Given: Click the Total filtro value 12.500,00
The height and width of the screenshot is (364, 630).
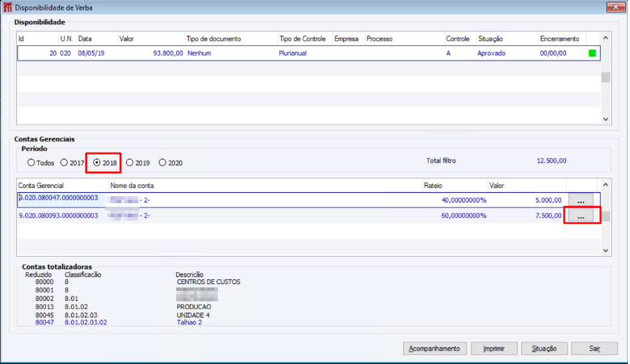Looking at the screenshot, I should click(551, 161).
